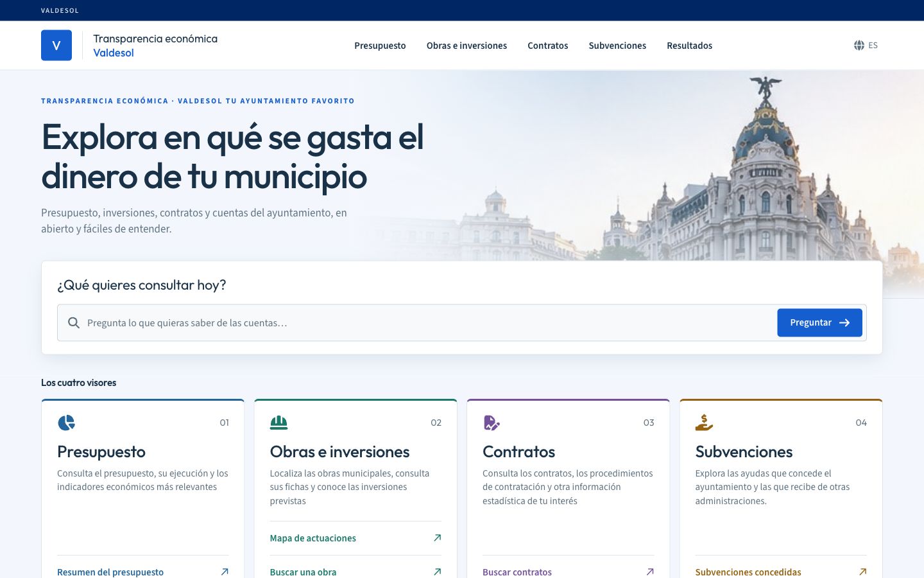Screen dimensions: 924x578
Task: Open Presupuesto in the top navigation
Action: pos(380,46)
